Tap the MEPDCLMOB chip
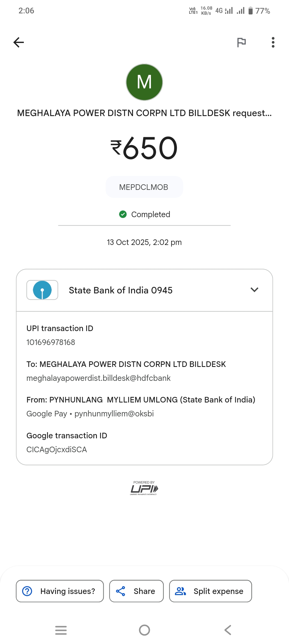This screenshot has height=644, width=289. 144,187
